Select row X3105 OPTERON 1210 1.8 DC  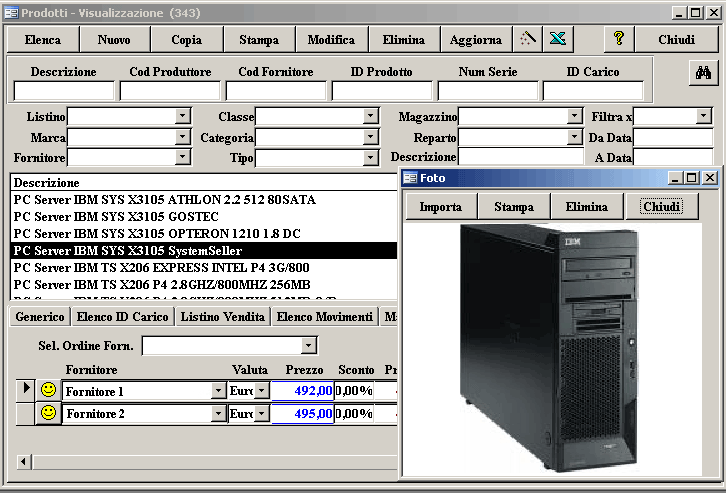tap(204, 234)
